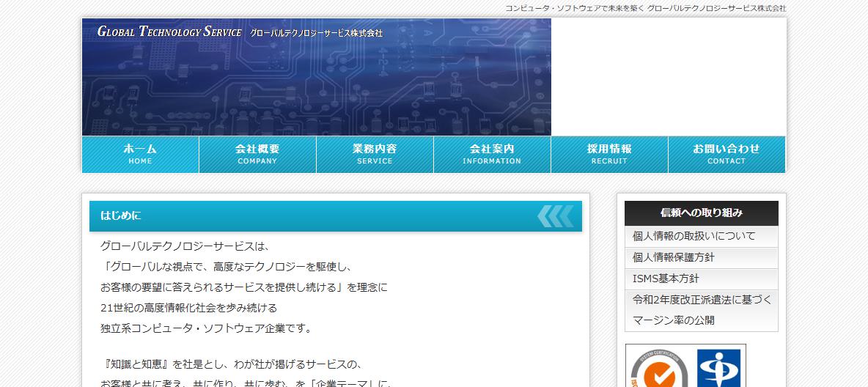The width and height of the screenshot is (868, 387).
Task: Click お問い合わせ CONTACT menu item
Action: 727,155
